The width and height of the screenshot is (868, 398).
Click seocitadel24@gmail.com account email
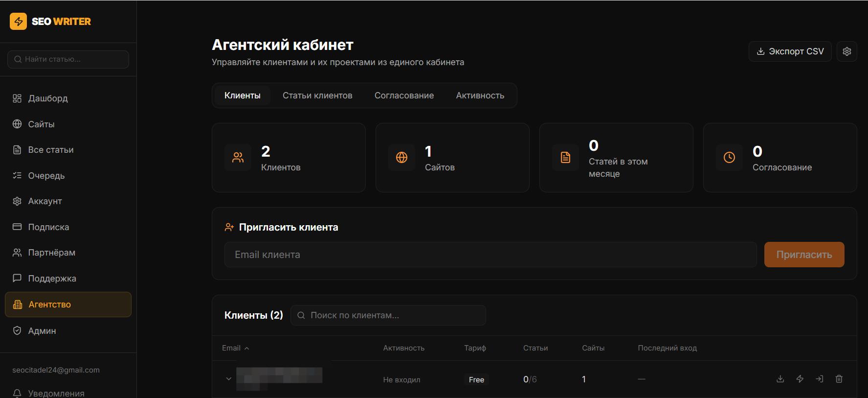(x=56, y=370)
